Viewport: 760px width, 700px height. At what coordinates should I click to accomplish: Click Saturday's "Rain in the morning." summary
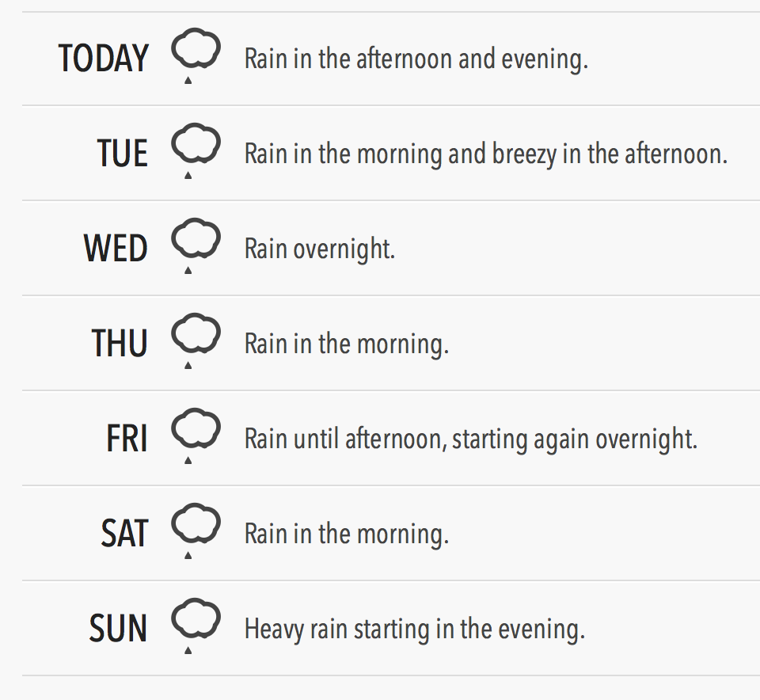pos(346,534)
